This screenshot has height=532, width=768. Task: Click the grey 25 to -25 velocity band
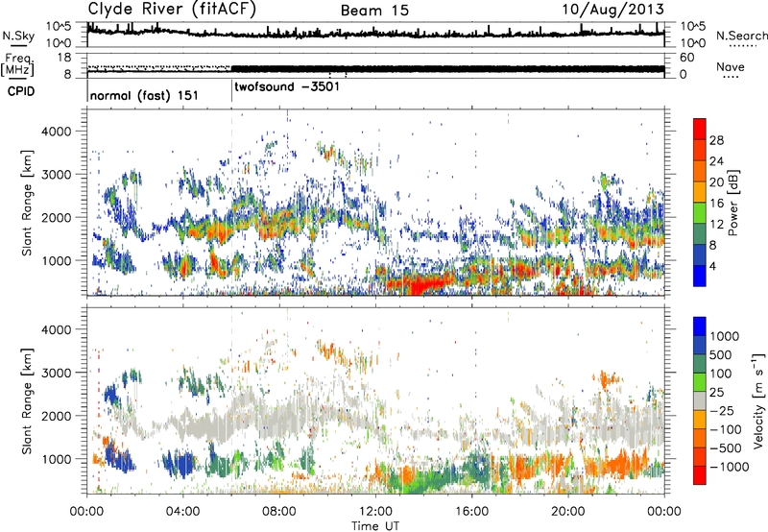[700, 400]
